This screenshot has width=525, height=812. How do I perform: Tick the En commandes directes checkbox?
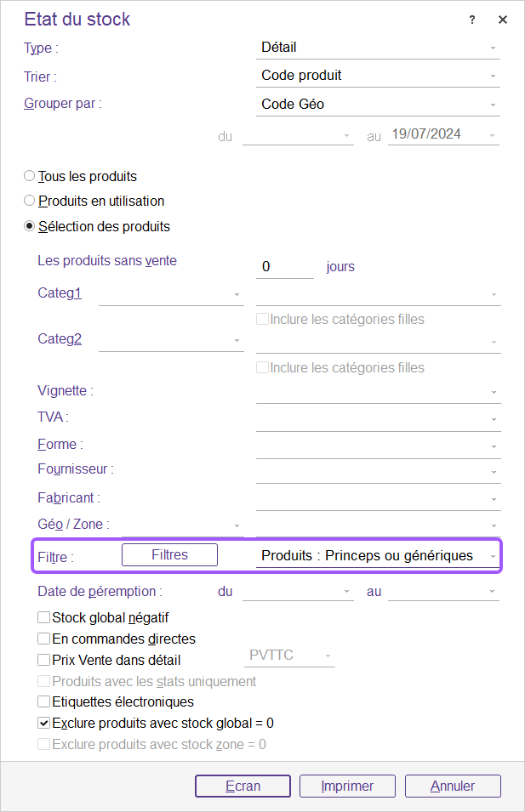43,639
